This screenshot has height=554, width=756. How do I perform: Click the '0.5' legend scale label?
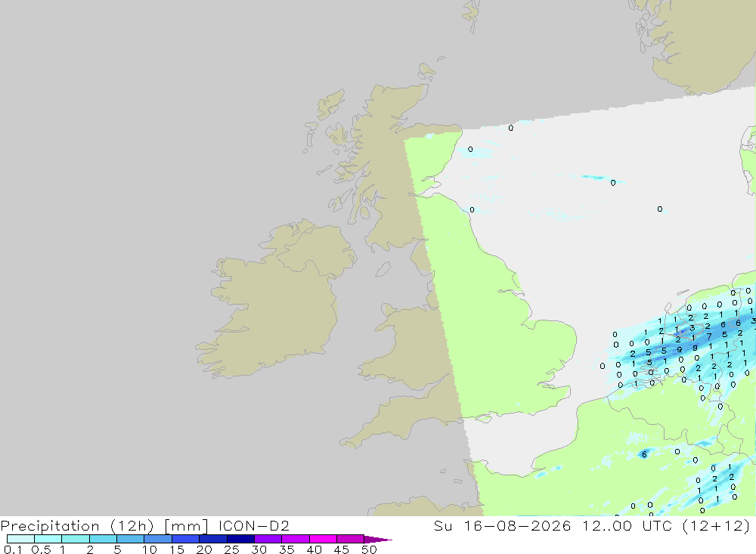41,549
